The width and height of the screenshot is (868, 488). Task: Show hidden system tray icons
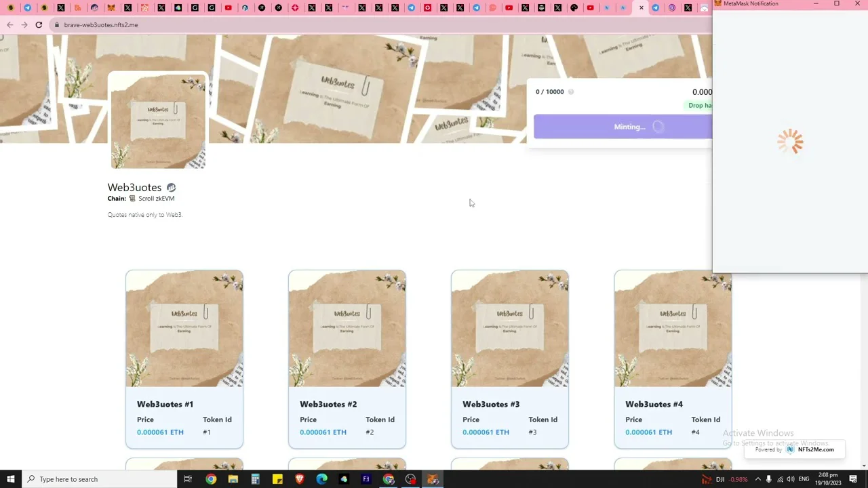[x=757, y=479]
